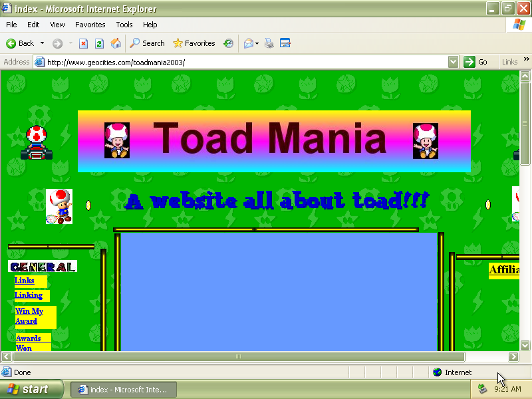
Task: Click the Back arrow button
Action: [20, 43]
